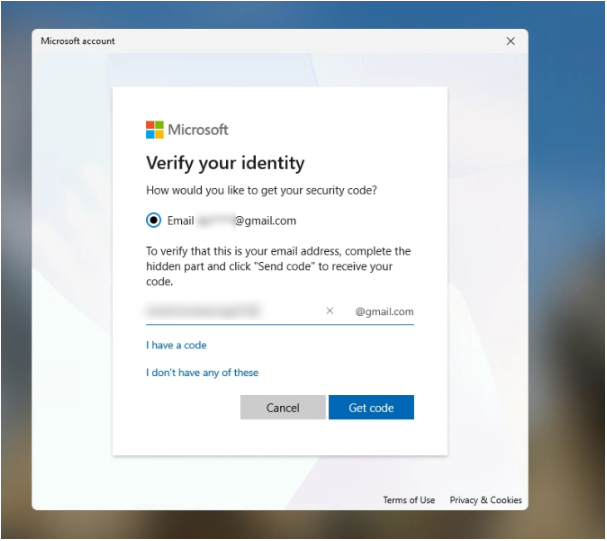The width and height of the screenshot is (607, 541).
Task: Click 'How would you like to get your security code?' text
Action: pos(262,190)
